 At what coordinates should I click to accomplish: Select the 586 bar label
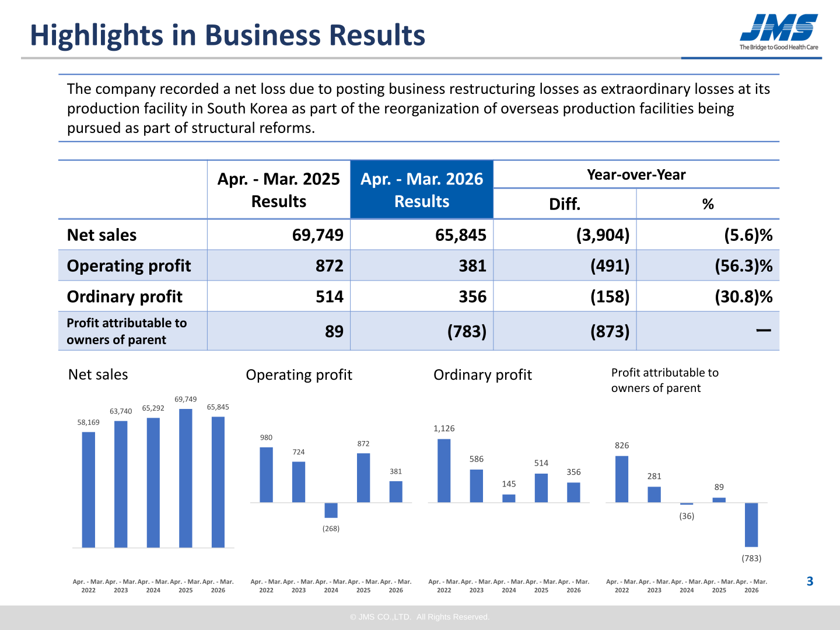[x=477, y=459]
